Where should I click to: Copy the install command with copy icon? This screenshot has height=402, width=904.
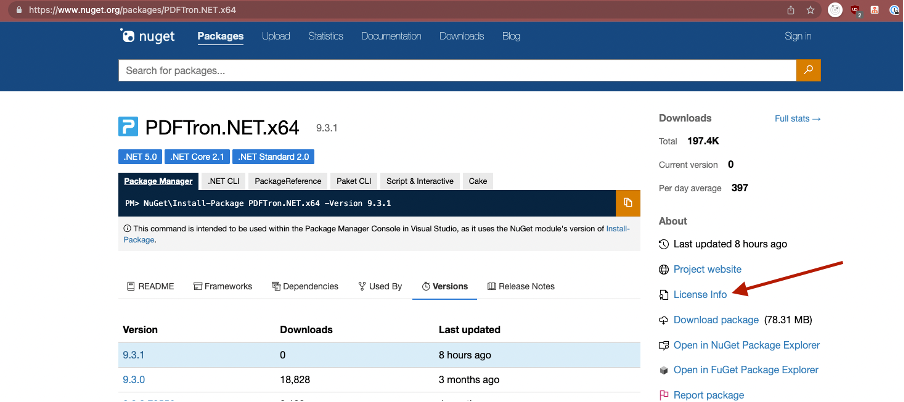(628, 203)
